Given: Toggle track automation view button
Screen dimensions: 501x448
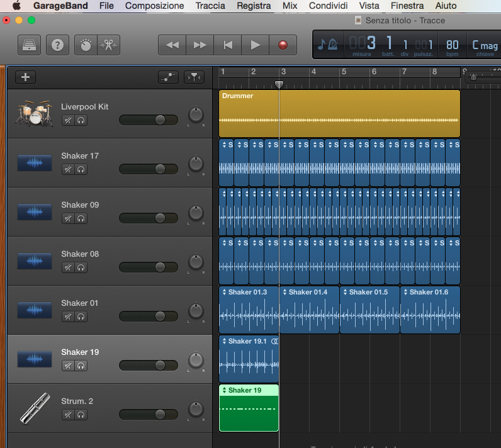Looking at the screenshot, I should [x=169, y=77].
